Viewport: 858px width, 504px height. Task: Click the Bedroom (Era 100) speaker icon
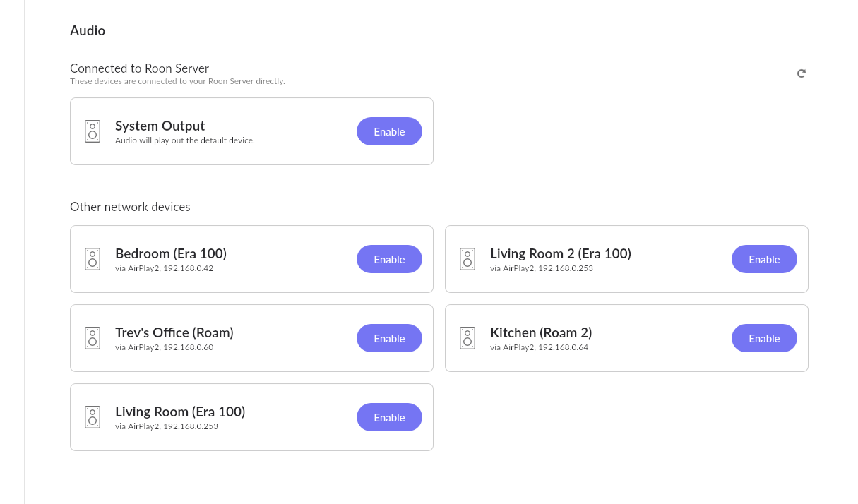coord(93,259)
